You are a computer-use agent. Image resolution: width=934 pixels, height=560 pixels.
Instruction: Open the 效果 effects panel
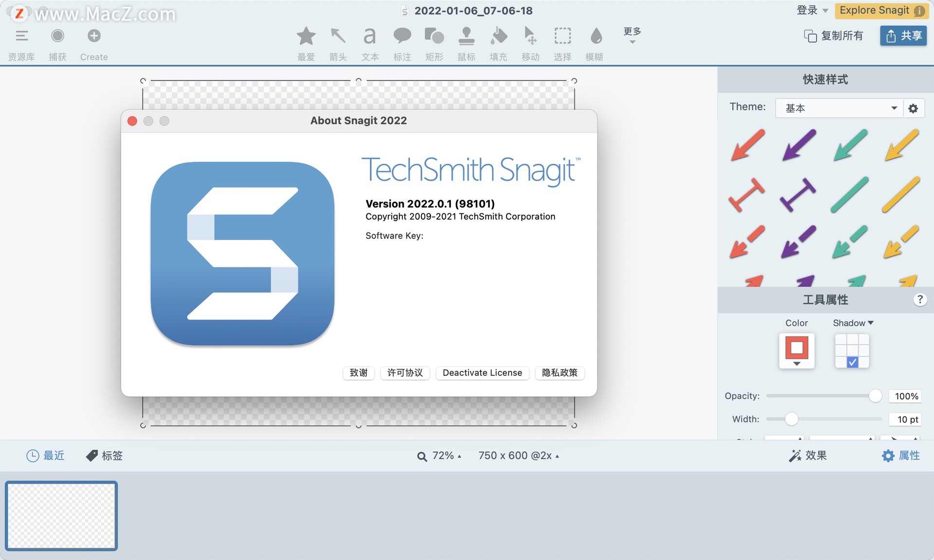pos(808,455)
